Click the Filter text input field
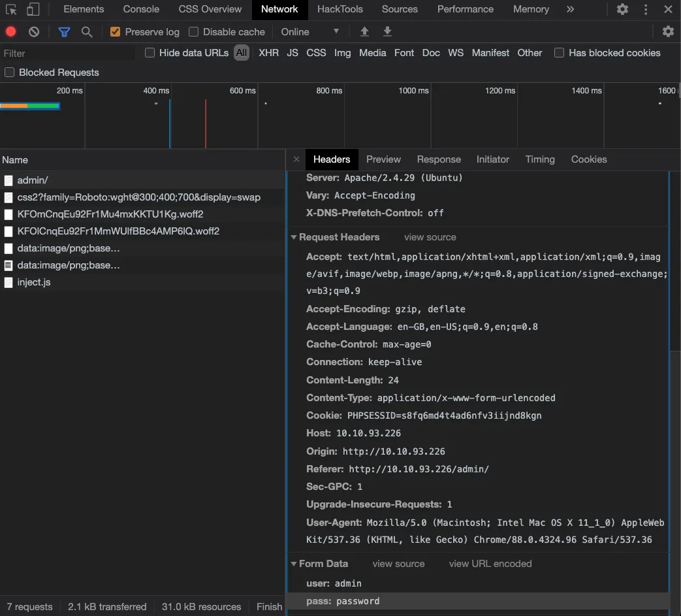The image size is (681, 616). 65,54
